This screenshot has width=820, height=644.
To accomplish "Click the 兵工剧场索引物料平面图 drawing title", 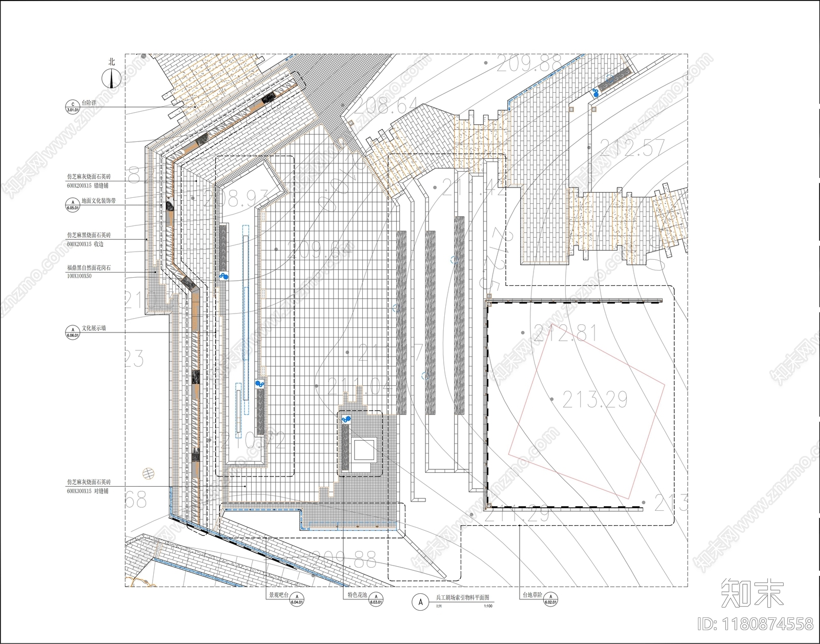I will pyautogui.click(x=462, y=598).
